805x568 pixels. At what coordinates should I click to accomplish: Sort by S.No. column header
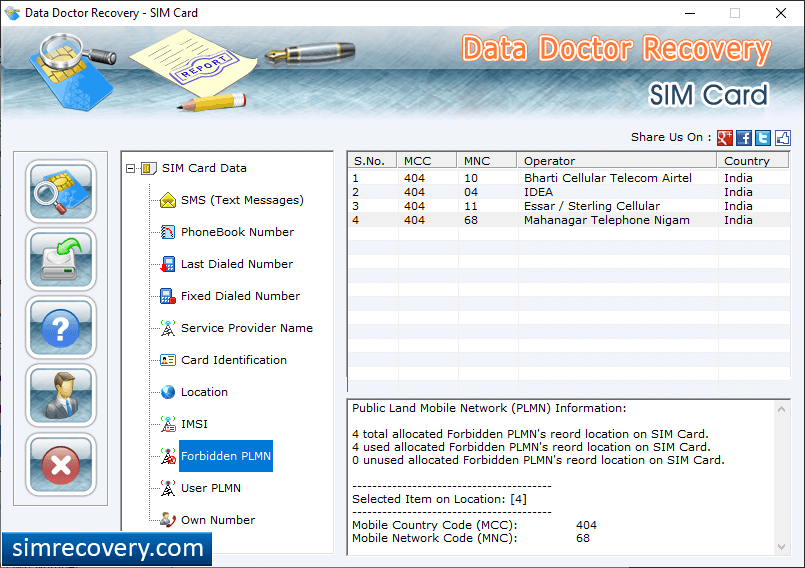point(372,161)
